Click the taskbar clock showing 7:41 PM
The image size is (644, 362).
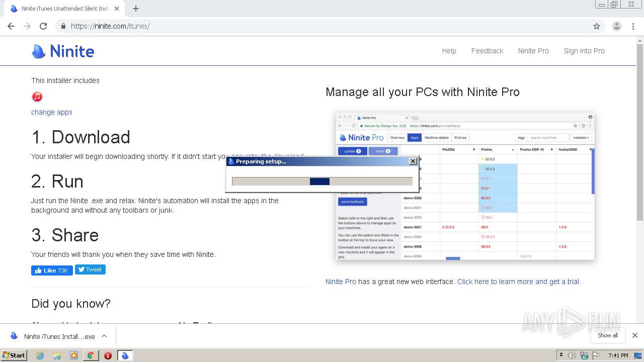click(x=618, y=355)
